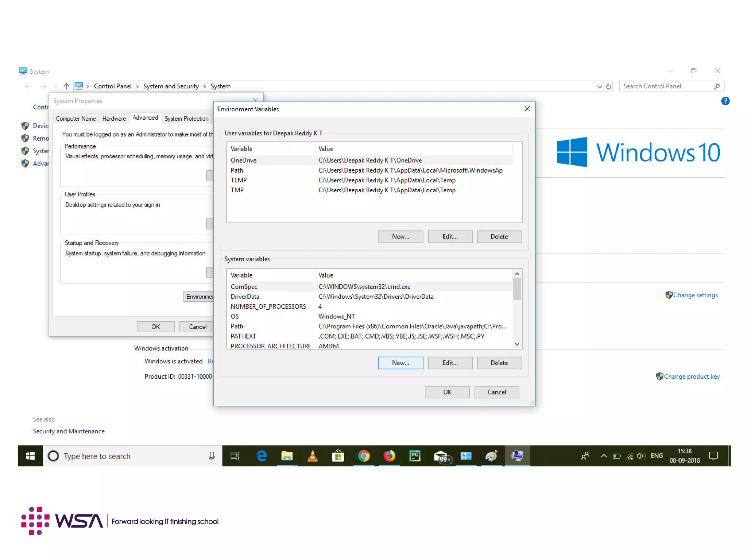Viewport: 747px width, 560px height.
Task: Open Google Chrome from the taskbar
Action: click(364, 456)
